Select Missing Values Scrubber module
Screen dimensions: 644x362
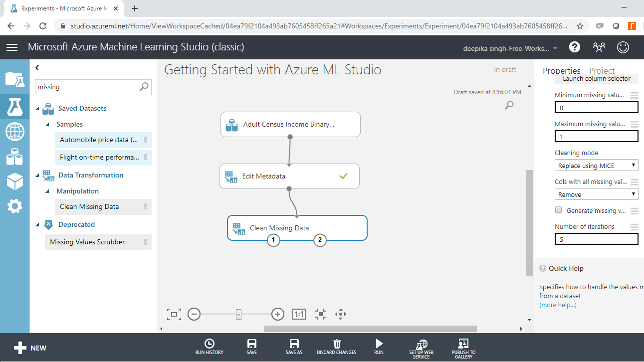click(x=98, y=242)
